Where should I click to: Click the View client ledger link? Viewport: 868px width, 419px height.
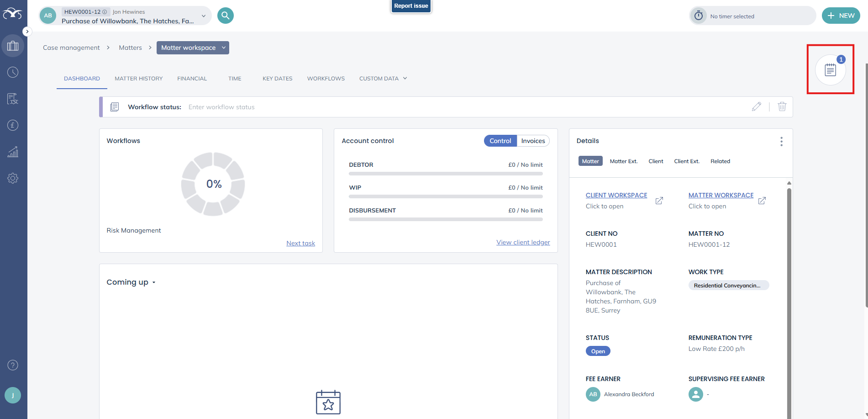pyautogui.click(x=523, y=242)
